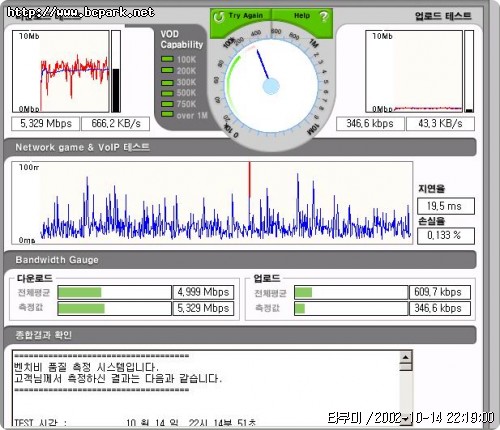Click the download speed 5,329 Mbps field
500x430 pixels.
(x=46, y=124)
